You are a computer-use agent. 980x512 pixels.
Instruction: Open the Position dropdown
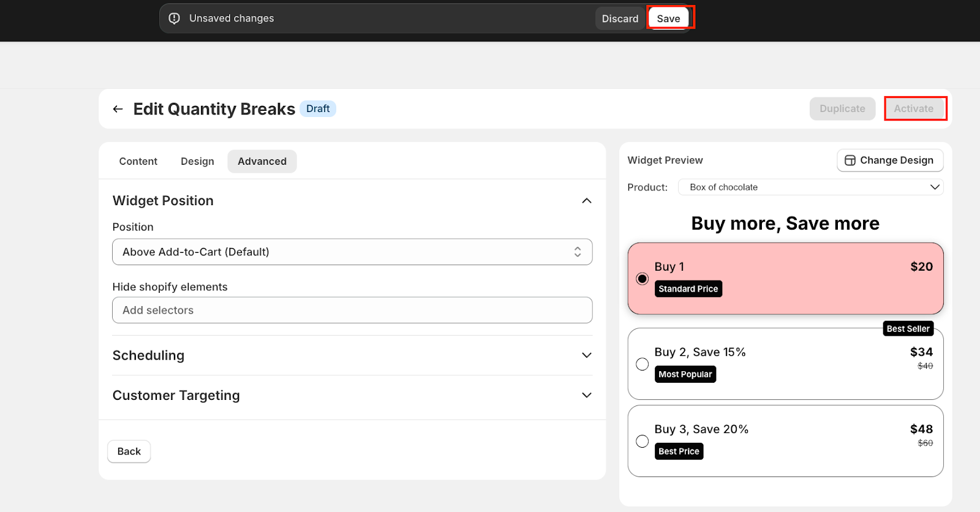[x=352, y=252]
